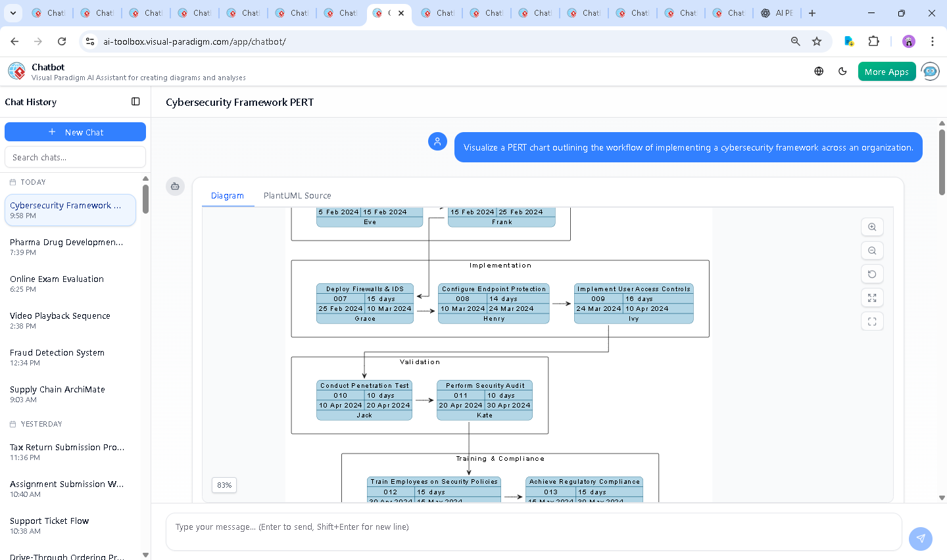Toggle the browser bookmark star
This screenshot has width=947, height=560.
pos(817,41)
